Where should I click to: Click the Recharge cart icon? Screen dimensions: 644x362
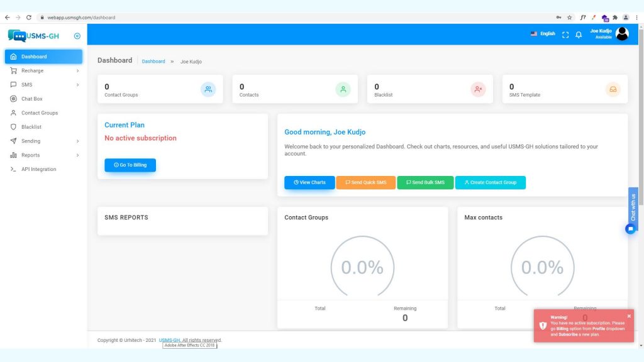[x=14, y=70]
